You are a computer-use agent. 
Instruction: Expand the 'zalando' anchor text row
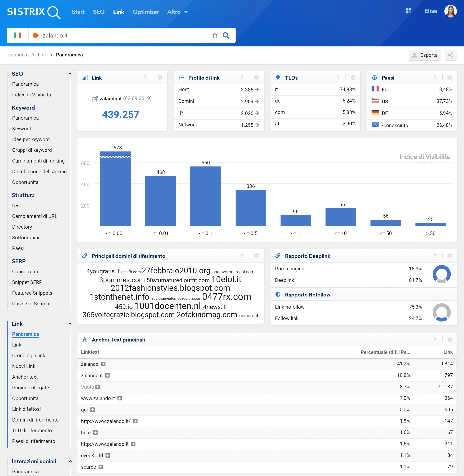click(x=103, y=364)
